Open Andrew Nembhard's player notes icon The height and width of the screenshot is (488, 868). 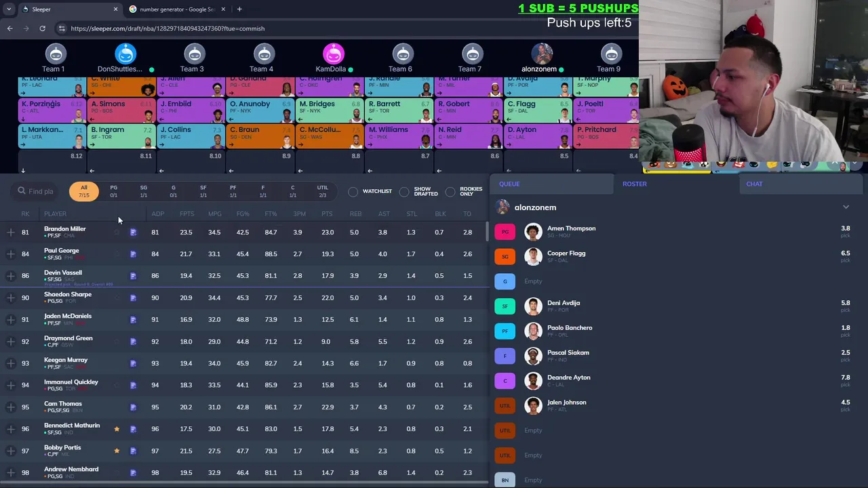point(133,472)
